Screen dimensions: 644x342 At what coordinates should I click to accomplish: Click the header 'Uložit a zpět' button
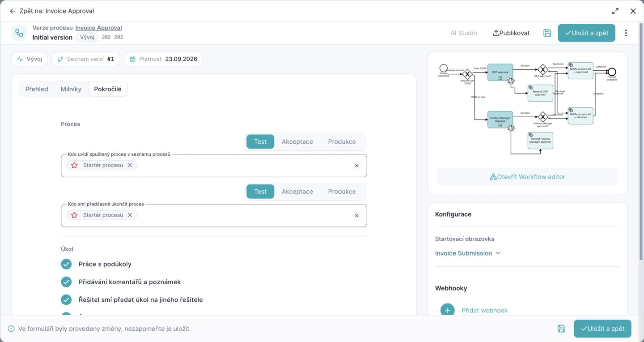586,33
